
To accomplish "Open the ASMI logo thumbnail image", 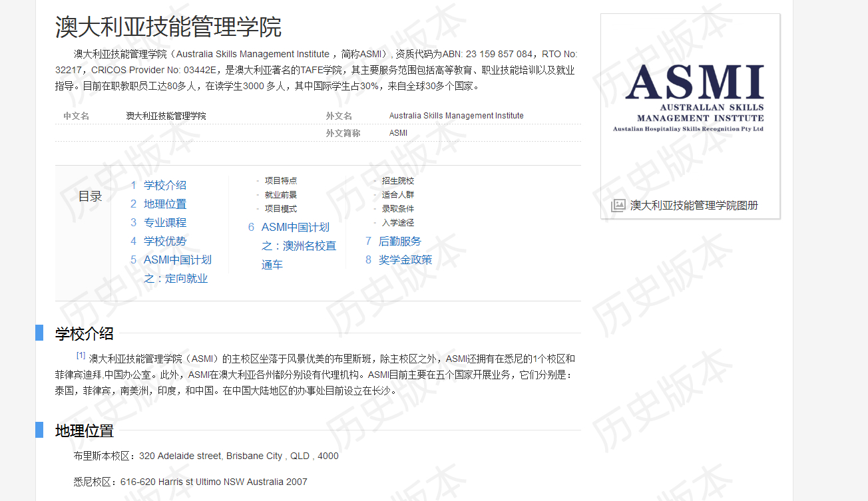I will coord(690,98).
